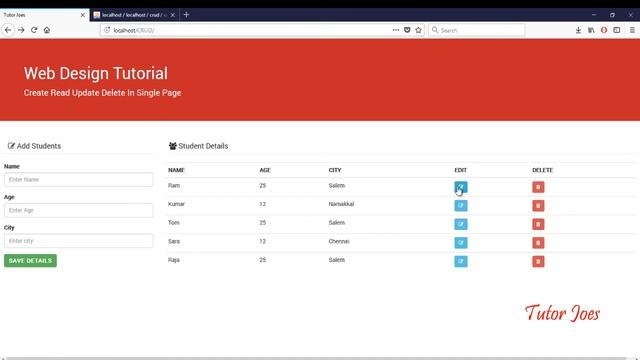Open the Firefox hamburger menu
Viewport: 640px width, 360px height.
pyautogui.click(x=632, y=30)
